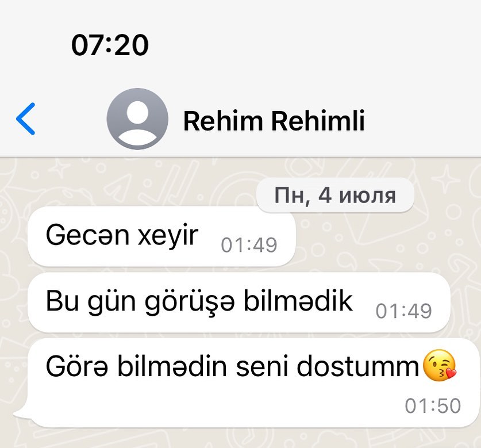Tap the word "xeyir" in first message

(x=168, y=236)
